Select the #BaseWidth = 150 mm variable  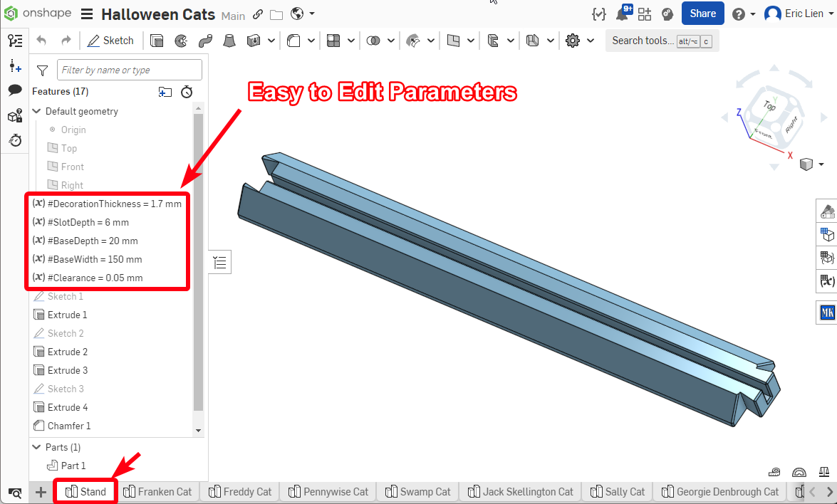(x=87, y=259)
